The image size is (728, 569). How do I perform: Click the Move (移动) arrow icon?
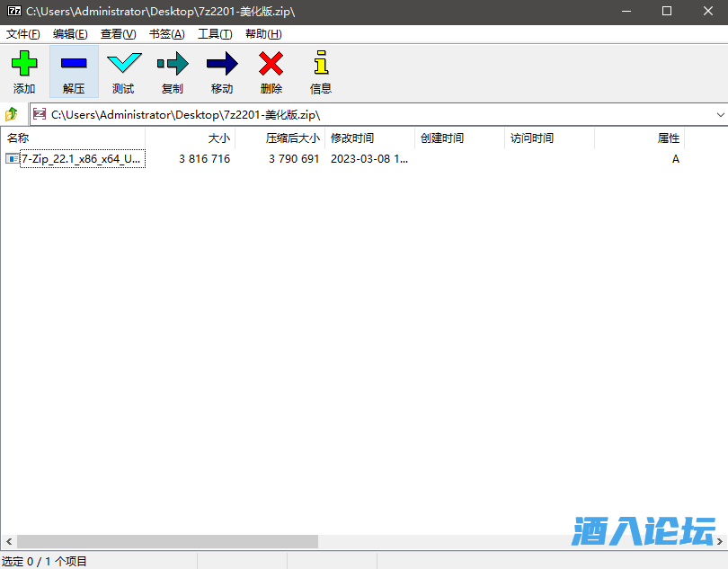(x=222, y=64)
